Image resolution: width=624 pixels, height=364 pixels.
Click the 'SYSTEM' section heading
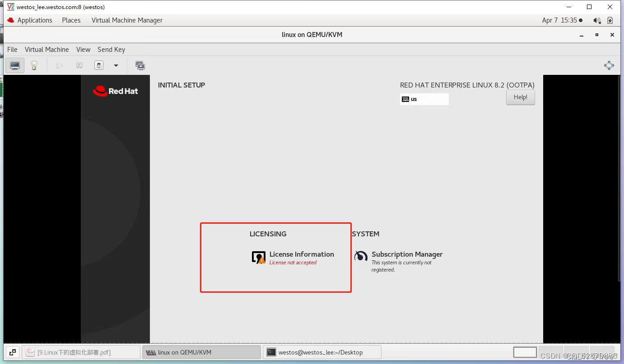[366, 234]
